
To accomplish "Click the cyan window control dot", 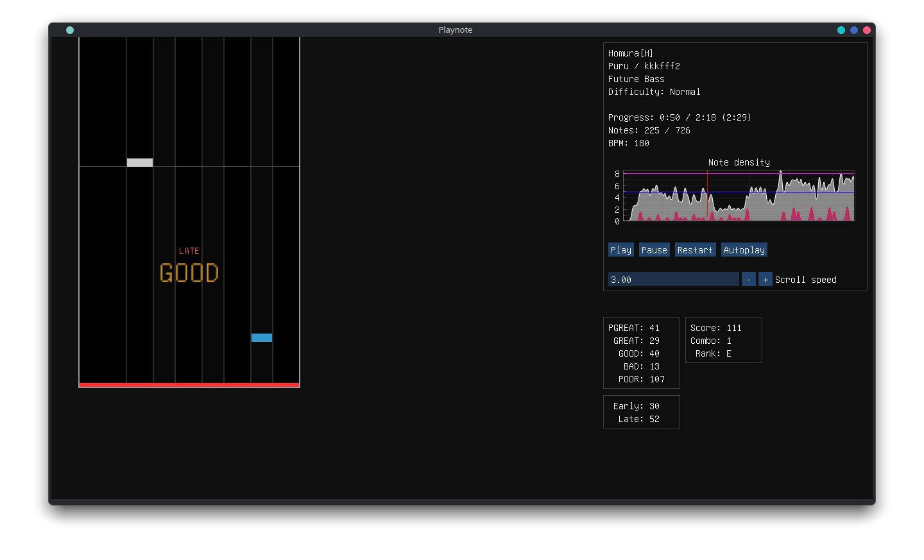I will click(841, 30).
